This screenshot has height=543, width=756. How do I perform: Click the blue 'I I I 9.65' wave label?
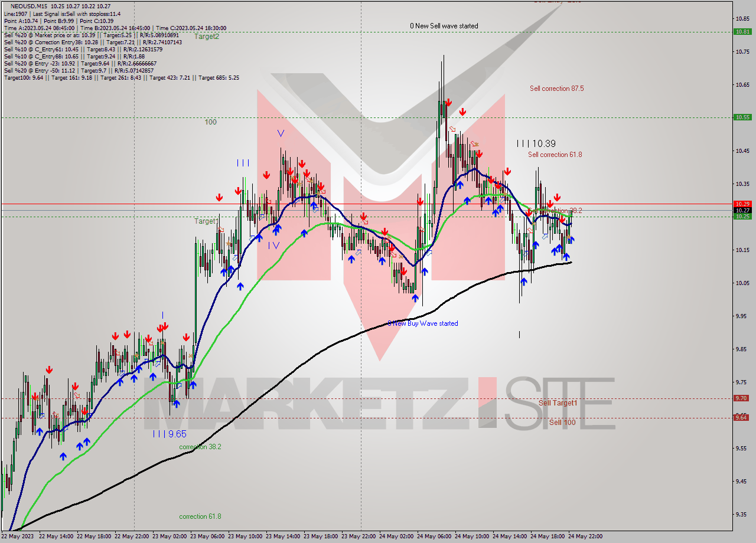[170, 434]
